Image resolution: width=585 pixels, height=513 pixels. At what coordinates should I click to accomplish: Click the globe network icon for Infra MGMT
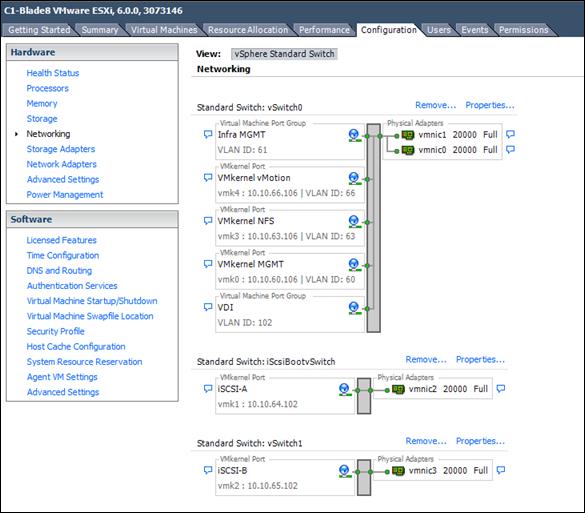(x=354, y=135)
